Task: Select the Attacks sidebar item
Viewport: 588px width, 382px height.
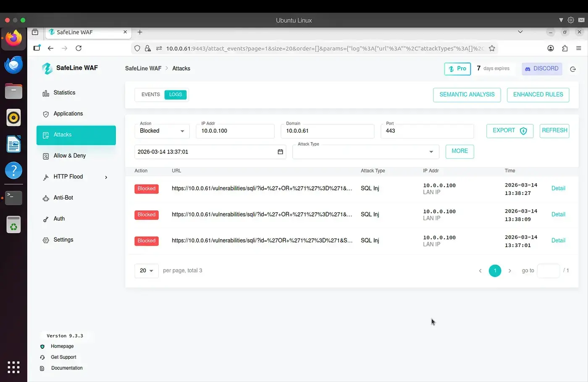Action: click(76, 135)
